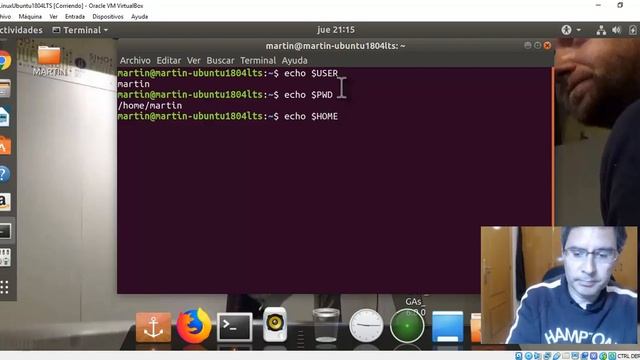Open Ubuntu Software in the dock
Screen dimensions: 640x360
pyautogui.click(x=4, y=146)
